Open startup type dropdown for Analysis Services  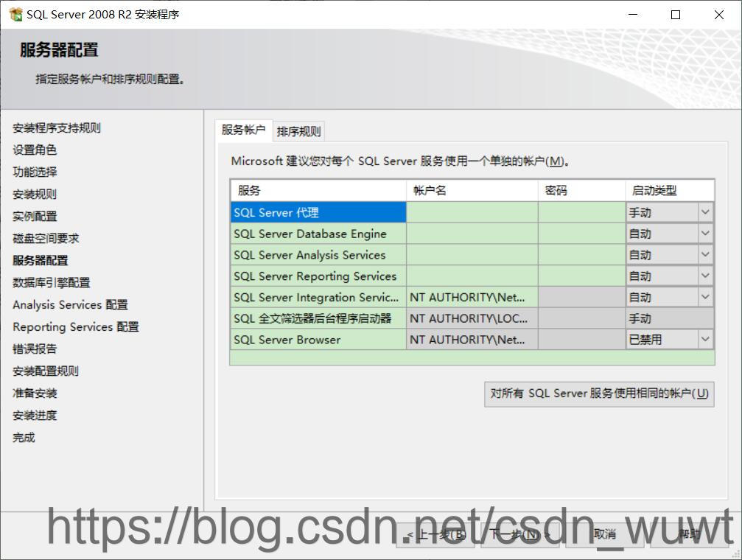pyautogui.click(x=705, y=255)
